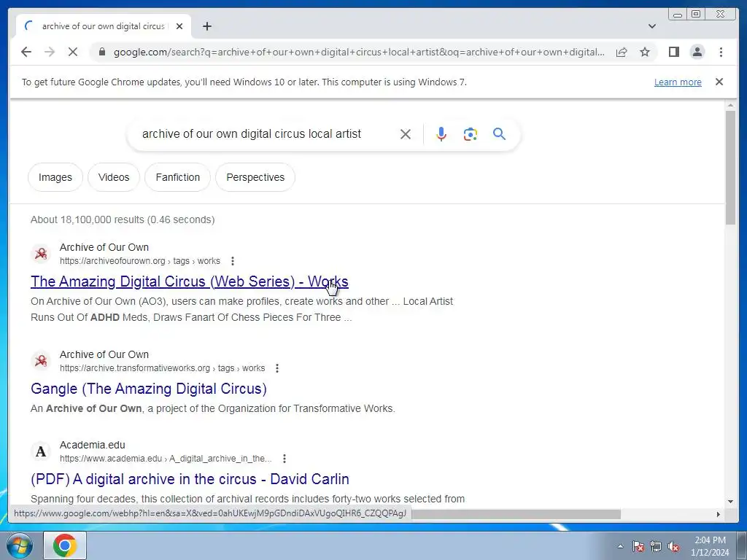Click the results count text
The width and height of the screenshot is (747, 560).
point(123,219)
